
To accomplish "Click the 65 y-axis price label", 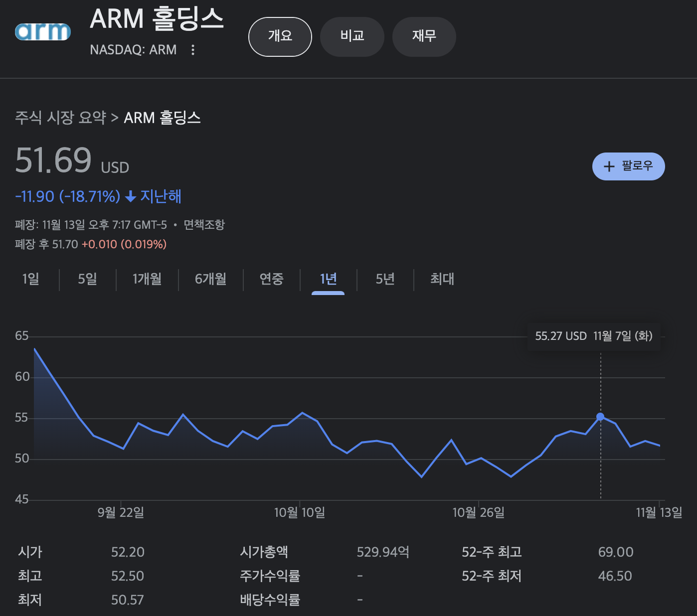I will [x=22, y=336].
